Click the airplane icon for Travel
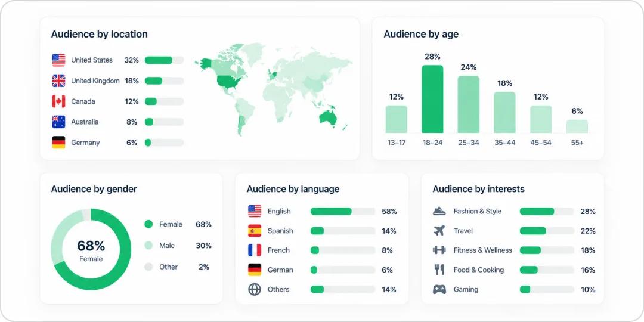644x322 pixels. (439, 231)
